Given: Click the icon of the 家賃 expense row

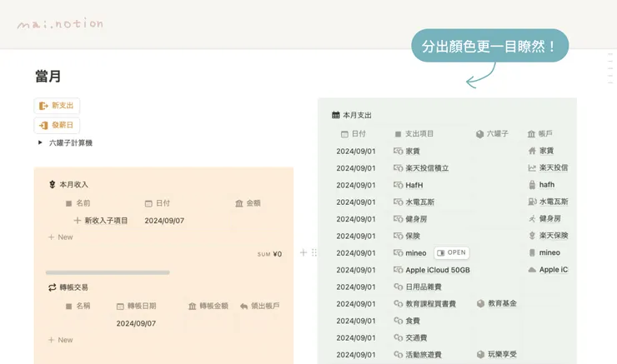Looking at the screenshot, I should pyautogui.click(x=399, y=151).
